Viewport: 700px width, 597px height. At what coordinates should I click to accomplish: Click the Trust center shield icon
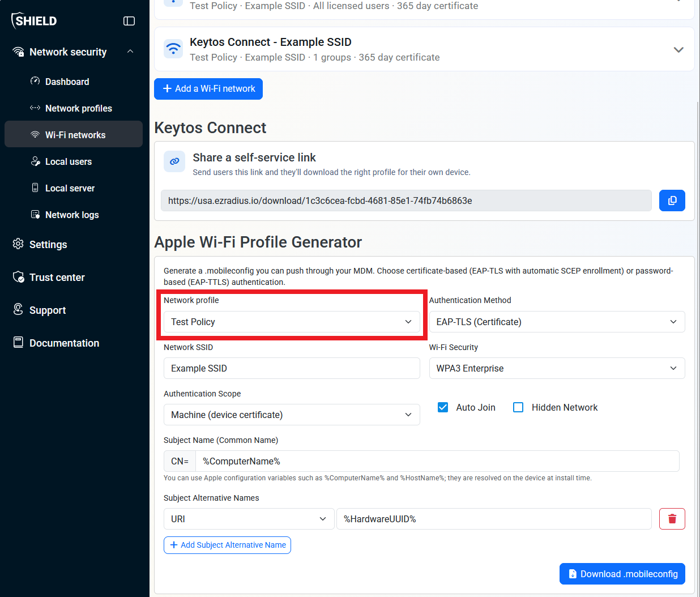[x=18, y=276]
